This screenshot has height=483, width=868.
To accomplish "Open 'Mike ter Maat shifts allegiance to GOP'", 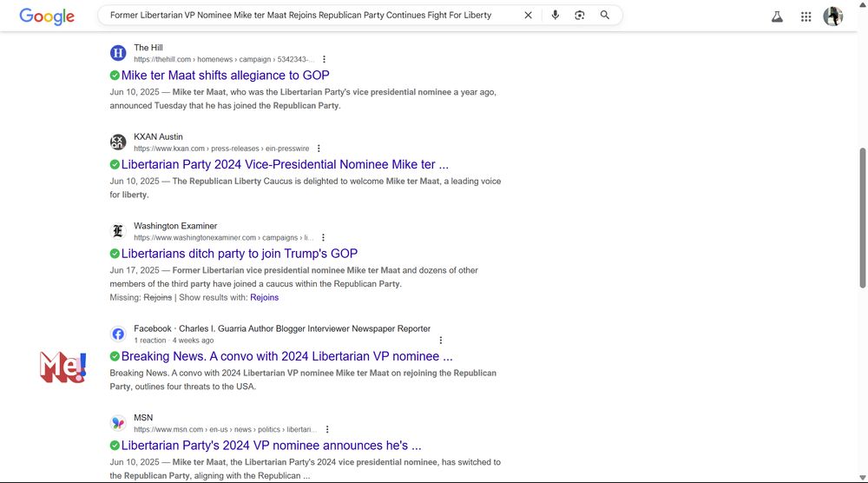I will tap(226, 76).
